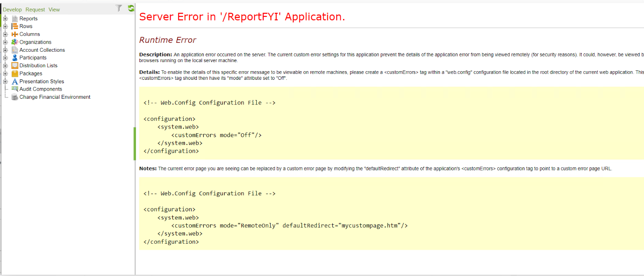Screen dimensions: 644x276
Task: Select Organizations in the tree
Action: point(35,42)
